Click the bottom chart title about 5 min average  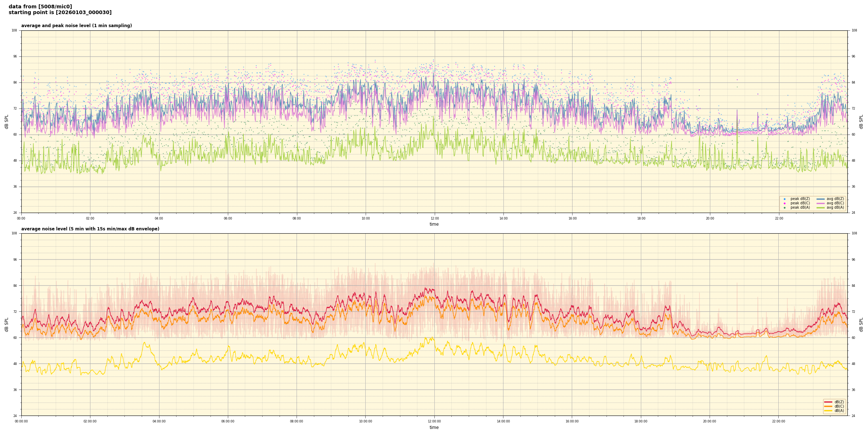pos(90,229)
